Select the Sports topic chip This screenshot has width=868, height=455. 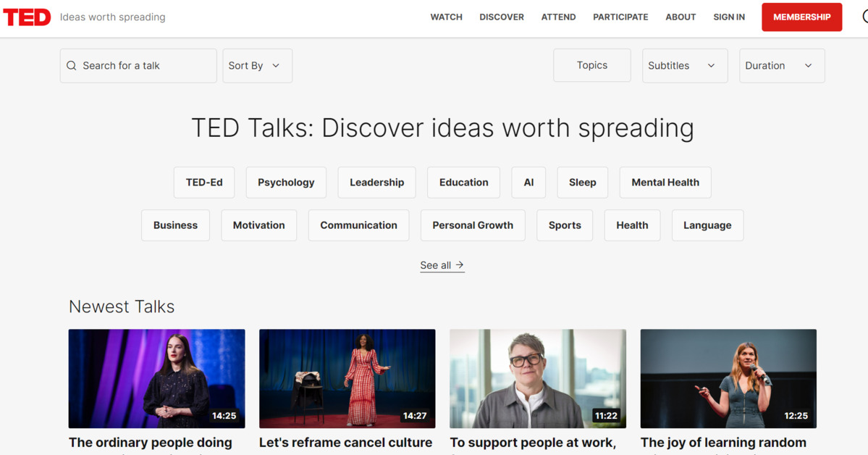(565, 225)
